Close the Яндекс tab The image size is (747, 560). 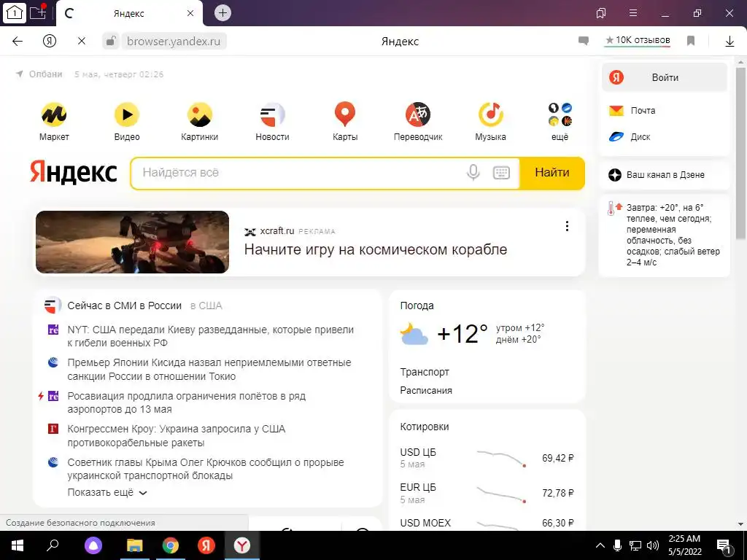click(190, 13)
